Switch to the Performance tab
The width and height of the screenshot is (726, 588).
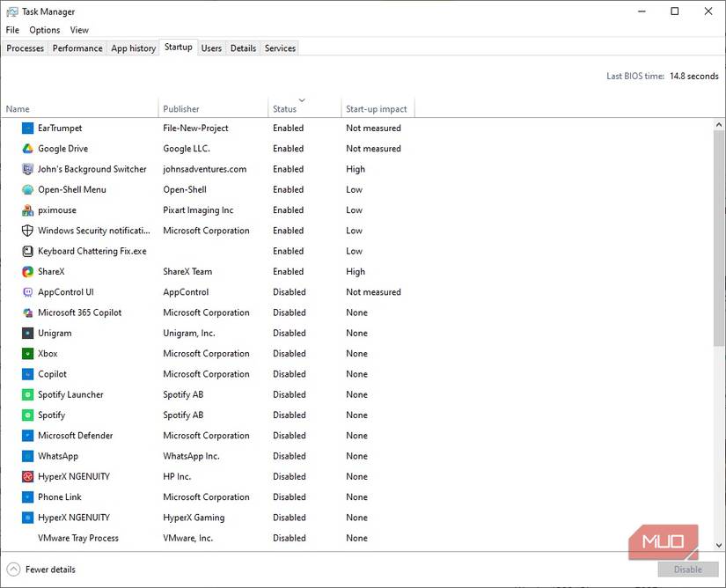(x=77, y=48)
